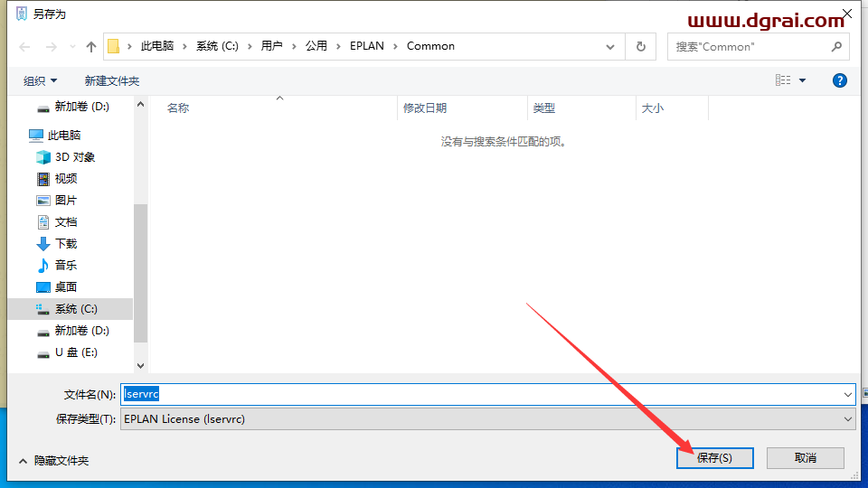Select 公用 in the address path
This screenshot has width=868, height=488.
(x=316, y=46)
